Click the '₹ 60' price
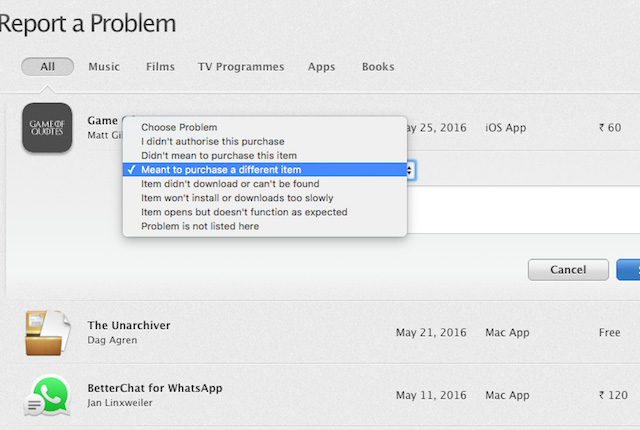640x430 pixels. point(610,128)
